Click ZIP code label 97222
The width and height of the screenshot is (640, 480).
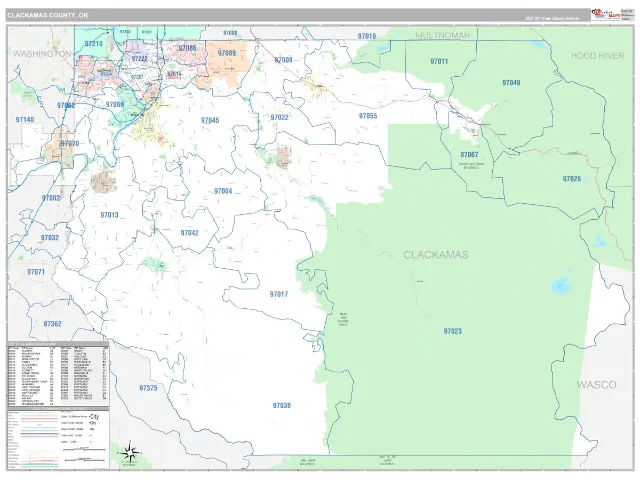click(139, 59)
